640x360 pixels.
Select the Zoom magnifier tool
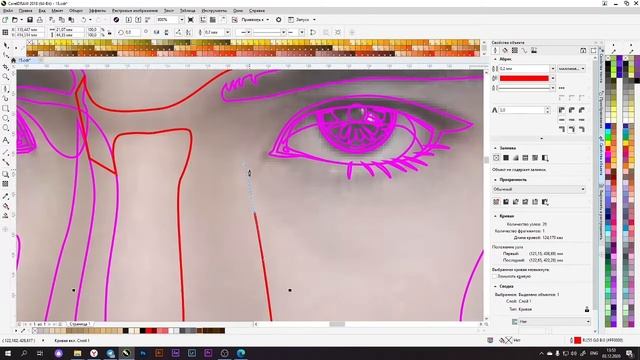(x=6, y=77)
